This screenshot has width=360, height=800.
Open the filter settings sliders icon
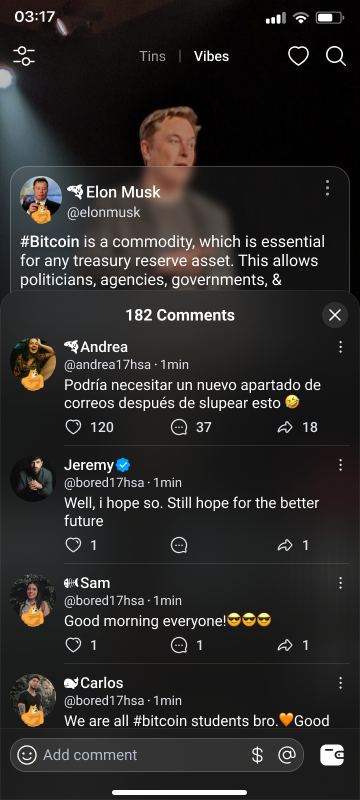coord(24,56)
